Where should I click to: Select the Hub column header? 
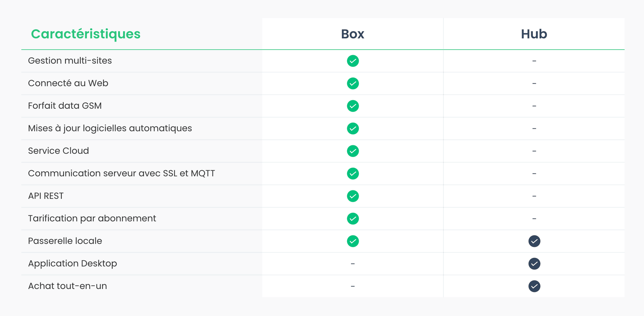pyautogui.click(x=534, y=34)
